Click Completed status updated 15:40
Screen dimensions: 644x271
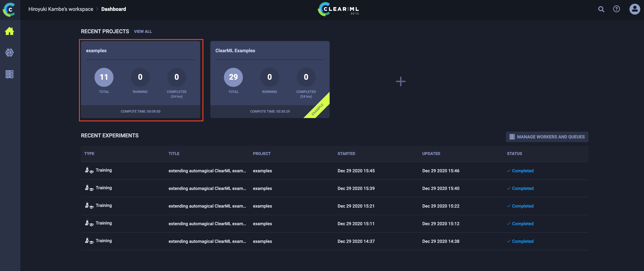(x=520, y=188)
